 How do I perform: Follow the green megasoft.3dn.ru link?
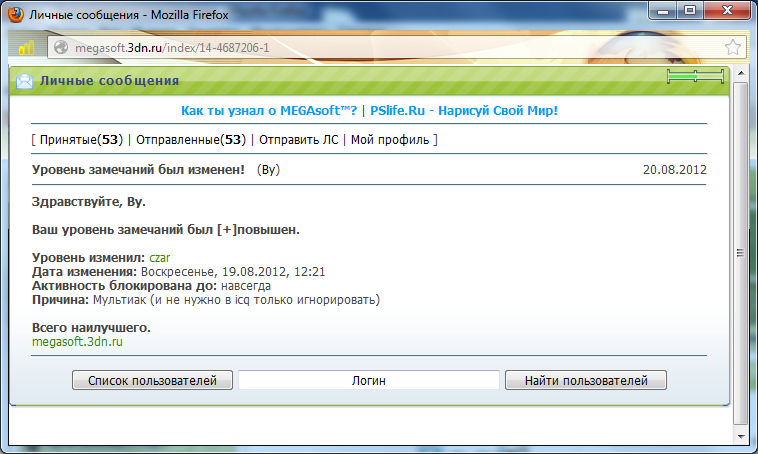coord(77,342)
